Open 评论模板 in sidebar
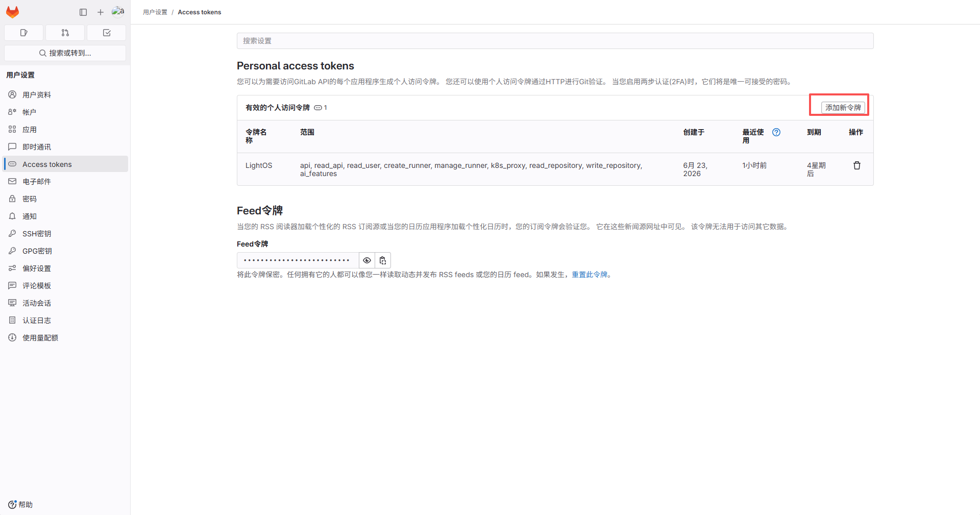The image size is (980, 515). pyautogui.click(x=65, y=286)
